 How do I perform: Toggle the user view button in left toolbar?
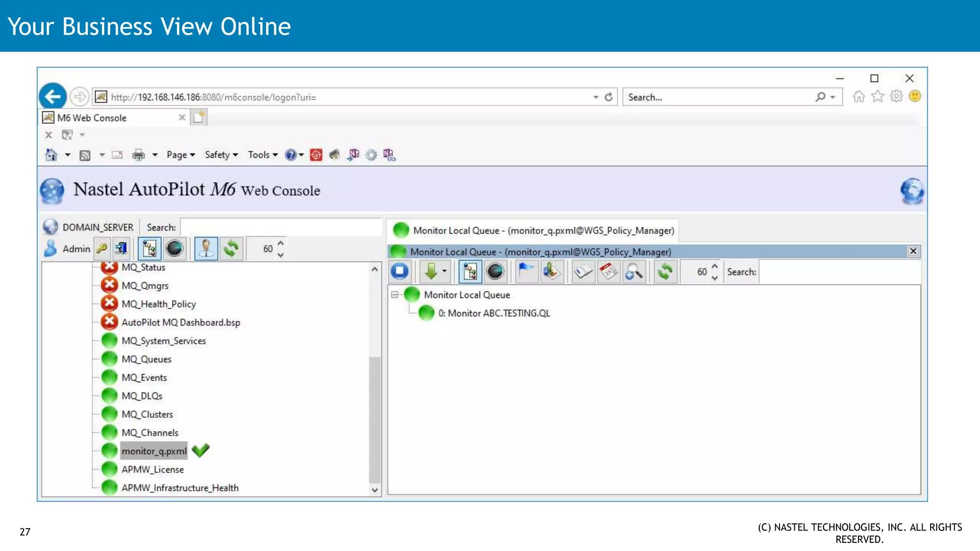(x=206, y=248)
